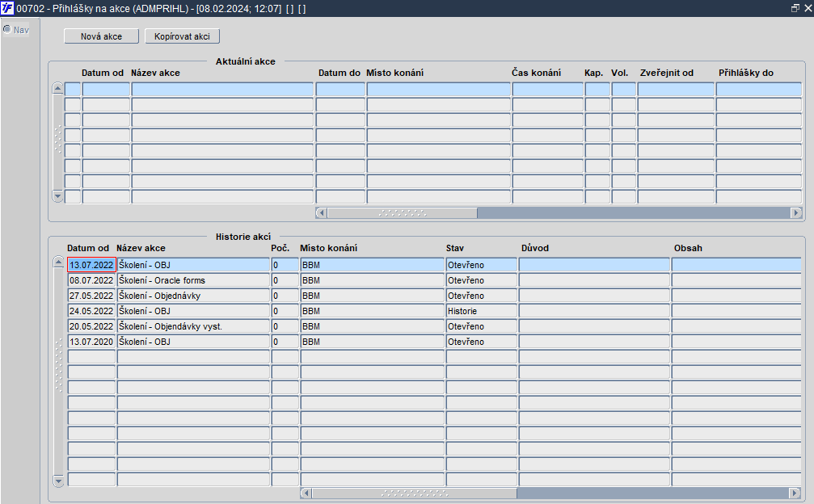The height and width of the screenshot is (504, 814).
Task: Click Historie akcí horizontal scroll left arrow
Action: (x=306, y=493)
